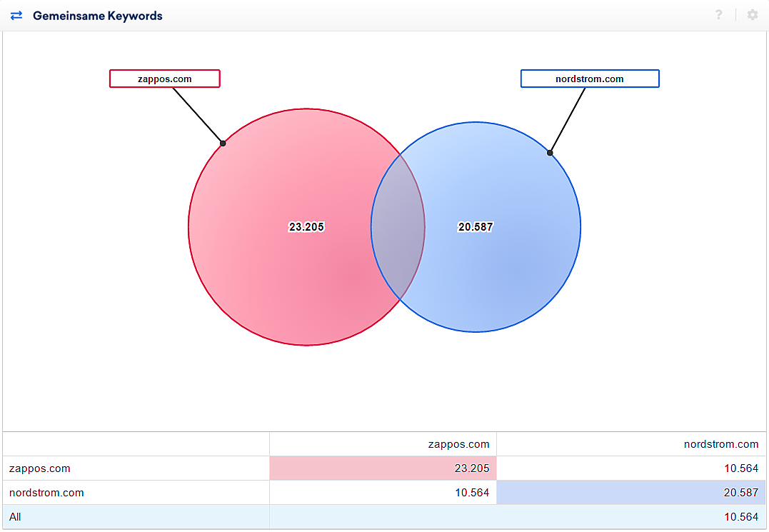Viewport: 769px width, 532px height.
Task: Open settings with the gear icon
Action: pyautogui.click(x=753, y=15)
